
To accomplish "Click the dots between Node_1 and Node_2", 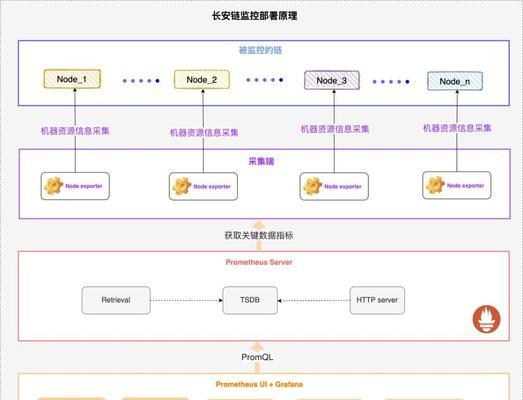I will (141, 81).
